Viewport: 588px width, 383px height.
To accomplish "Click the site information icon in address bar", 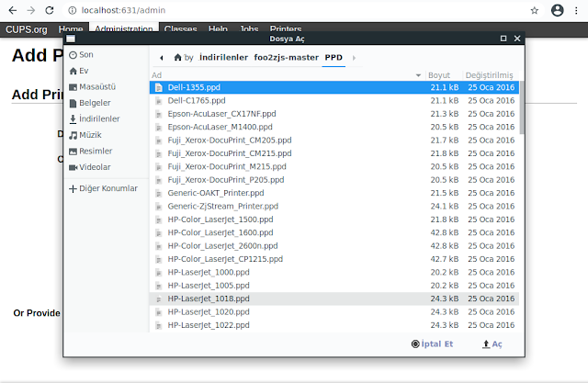I will tap(72, 10).
